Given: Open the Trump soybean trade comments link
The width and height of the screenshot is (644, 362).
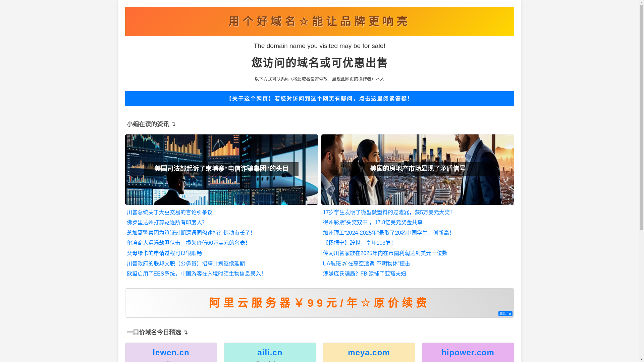Looking at the screenshot, I should click(x=169, y=213).
